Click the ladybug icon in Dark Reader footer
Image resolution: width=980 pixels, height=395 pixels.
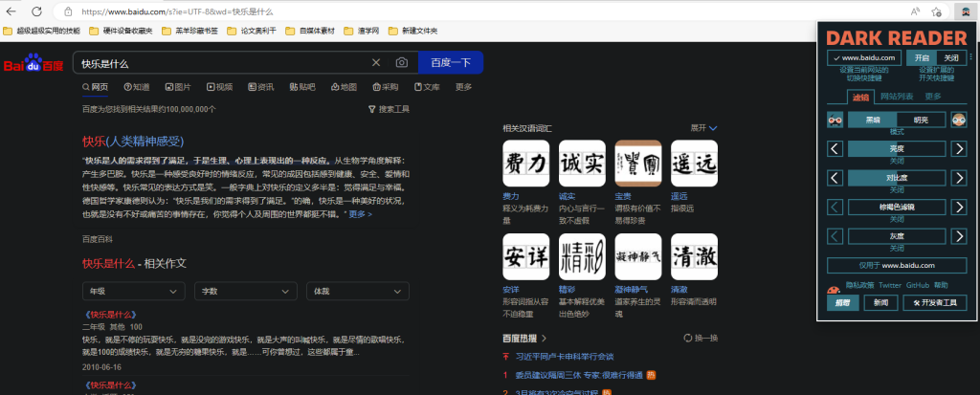[834, 290]
